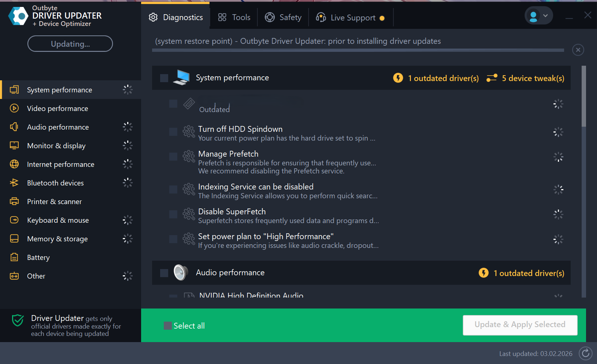Click the Updating... button
The image size is (597, 364).
coord(70,44)
